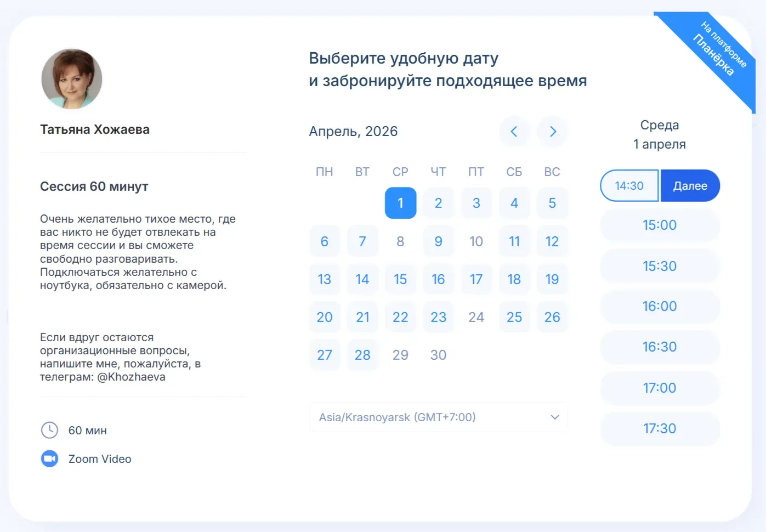The image size is (766, 532).
Task: Pick April 28 on the calendar
Action: click(x=362, y=355)
